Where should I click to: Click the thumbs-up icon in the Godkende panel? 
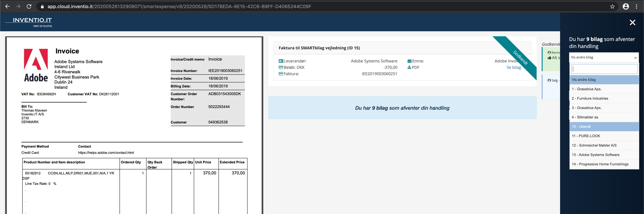coord(549,58)
